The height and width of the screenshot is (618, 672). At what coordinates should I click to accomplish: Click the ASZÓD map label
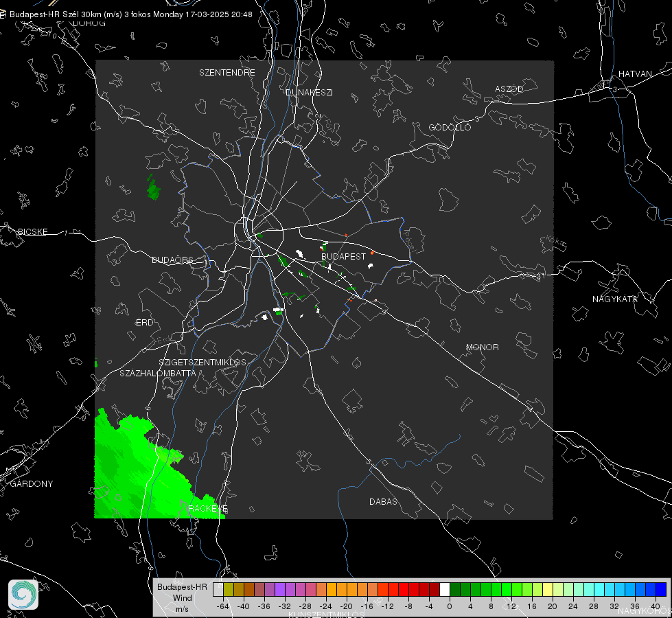pyautogui.click(x=509, y=89)
